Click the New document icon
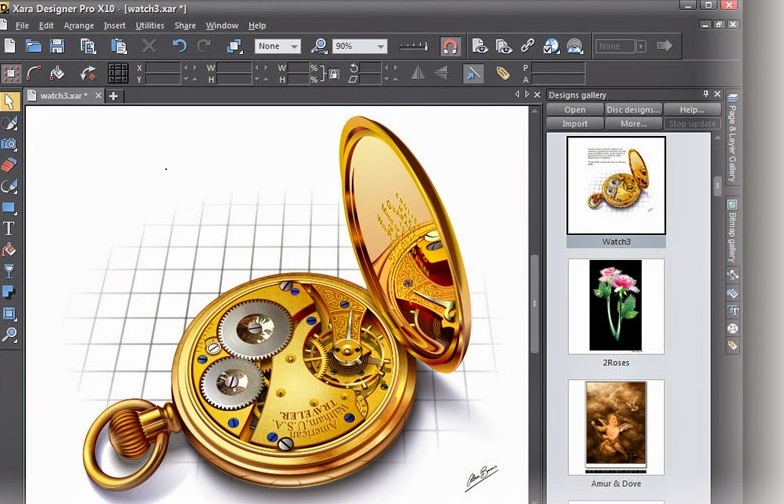 click(x=10, y=46)
